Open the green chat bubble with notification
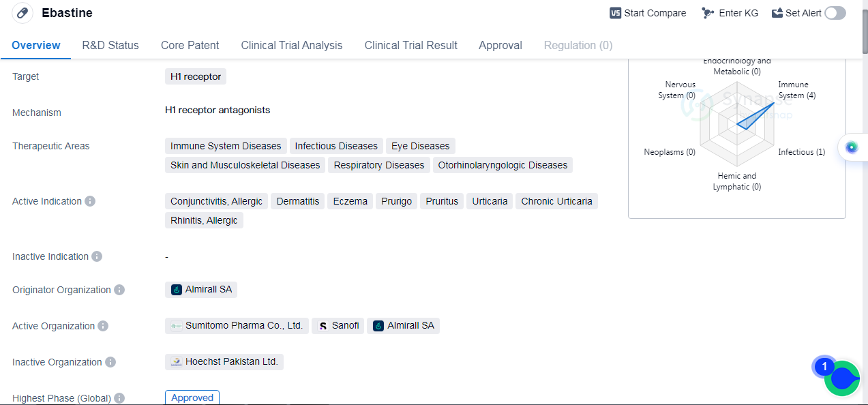The width and height of the screenshot is (868, 405). [841, 378]
